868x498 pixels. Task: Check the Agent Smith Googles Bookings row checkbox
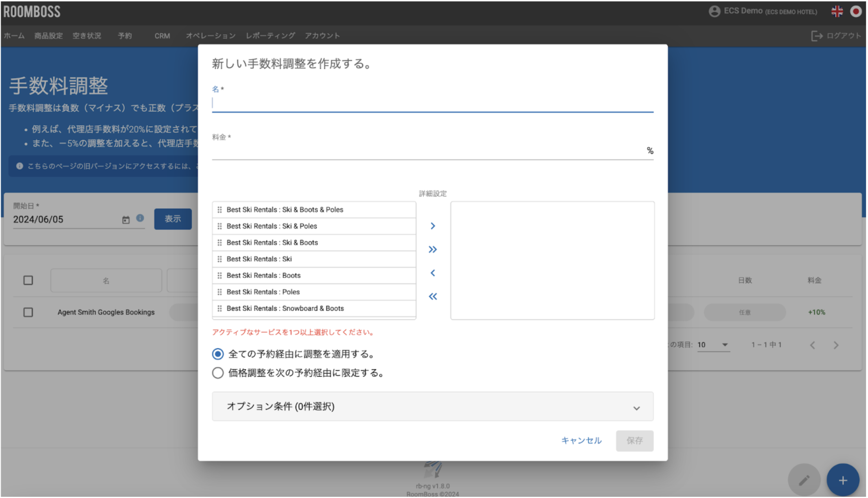[x=28, y=312]
